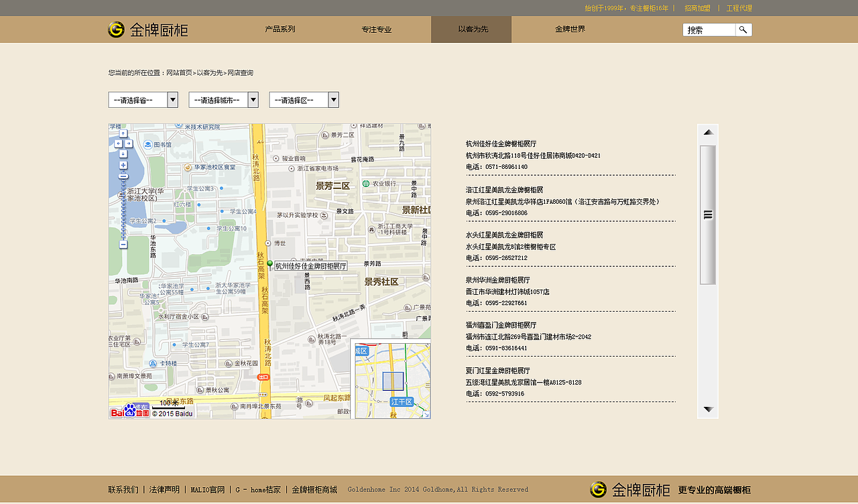
Task: Select the 以客为先 navigation tab
Action: [x=471, y=29]
